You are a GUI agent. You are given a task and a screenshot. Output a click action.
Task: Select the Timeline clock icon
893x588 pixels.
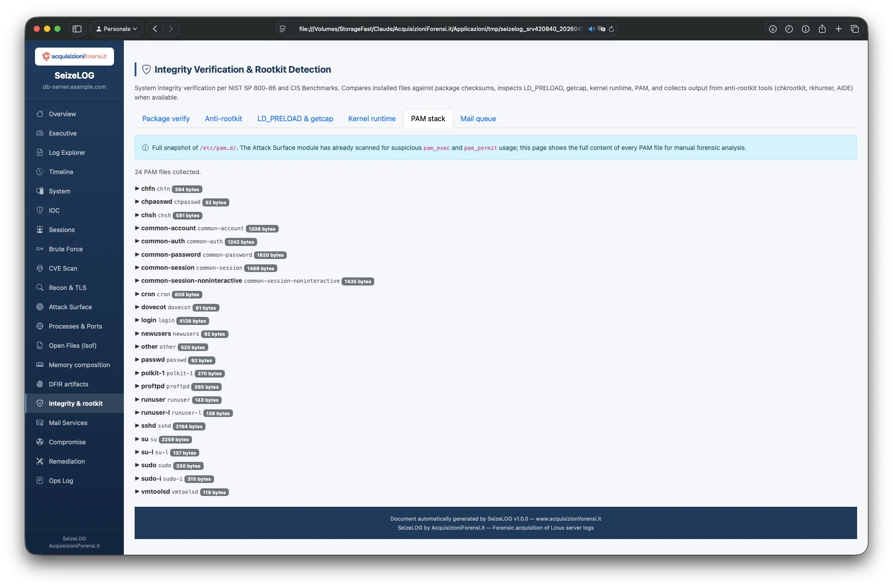coord(40,171)
